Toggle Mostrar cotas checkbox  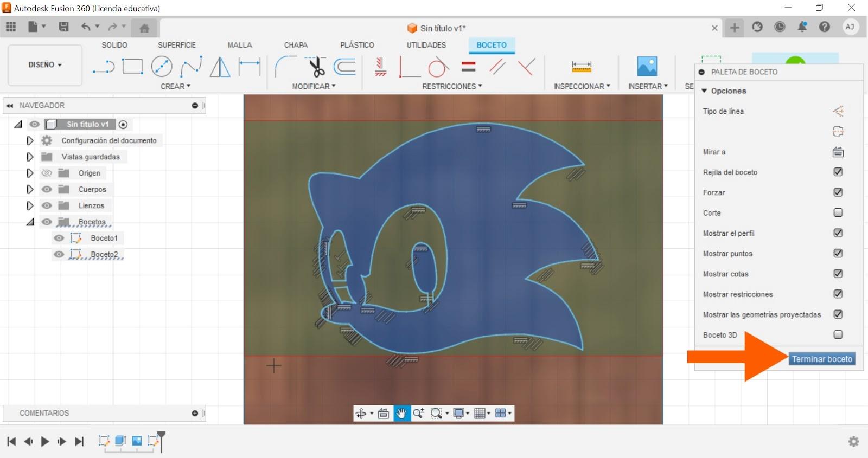tap(838, 274)
